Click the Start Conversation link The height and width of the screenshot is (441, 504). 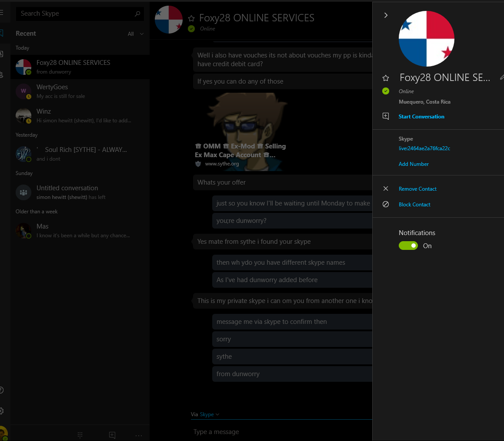421,117
